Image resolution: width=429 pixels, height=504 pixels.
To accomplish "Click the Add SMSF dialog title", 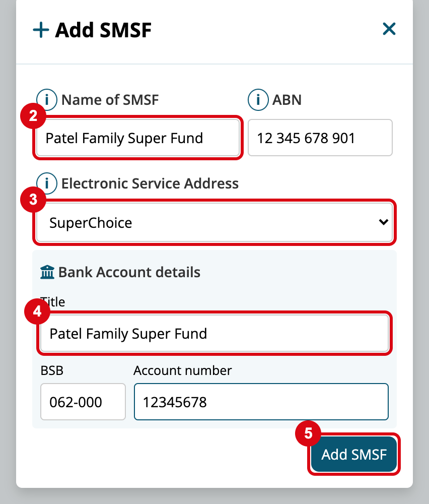I will click(103, 30).
